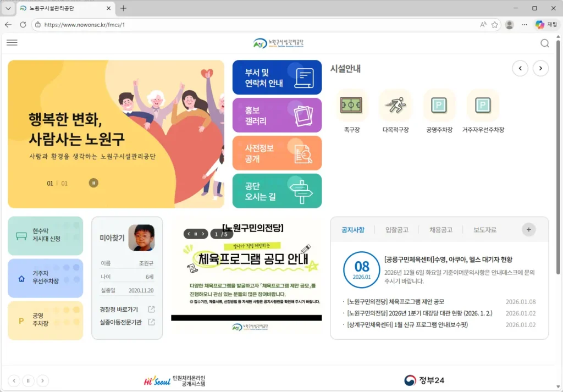
Task: Click the 거주자우선주차장 facility icon
Action: point(483,105)
